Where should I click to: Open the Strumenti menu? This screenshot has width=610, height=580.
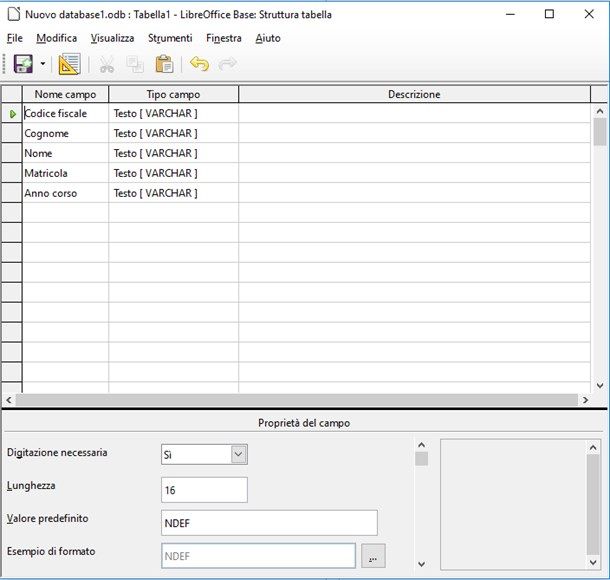(170, 38)
